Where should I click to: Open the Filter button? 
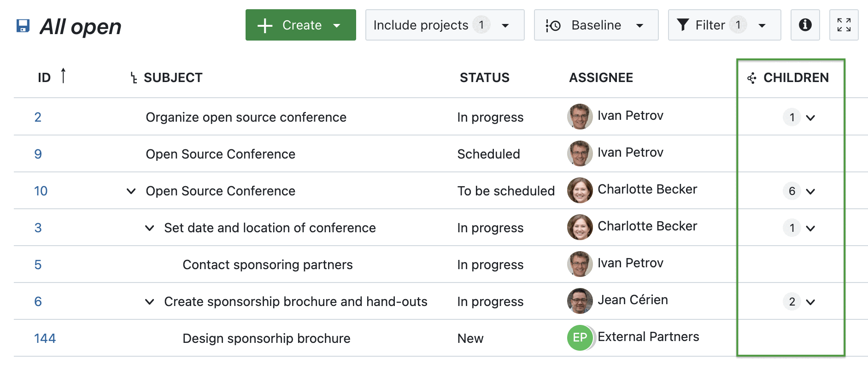tap(724, 25)
